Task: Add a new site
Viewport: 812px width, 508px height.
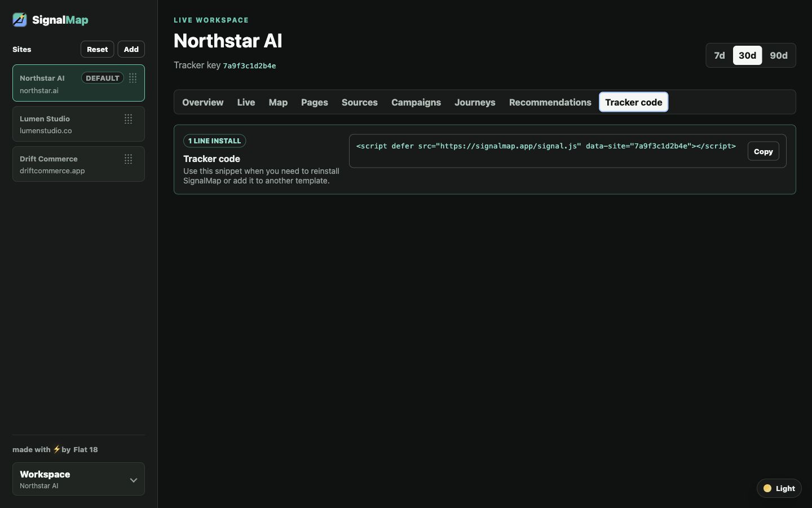Action: point(131,49)
